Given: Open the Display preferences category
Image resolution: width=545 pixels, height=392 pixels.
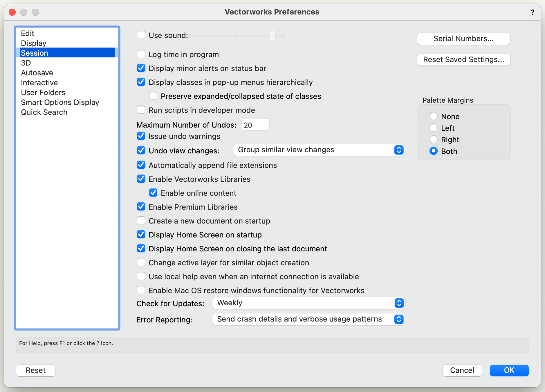Looking at the screenshot, I should pos(67,43).
